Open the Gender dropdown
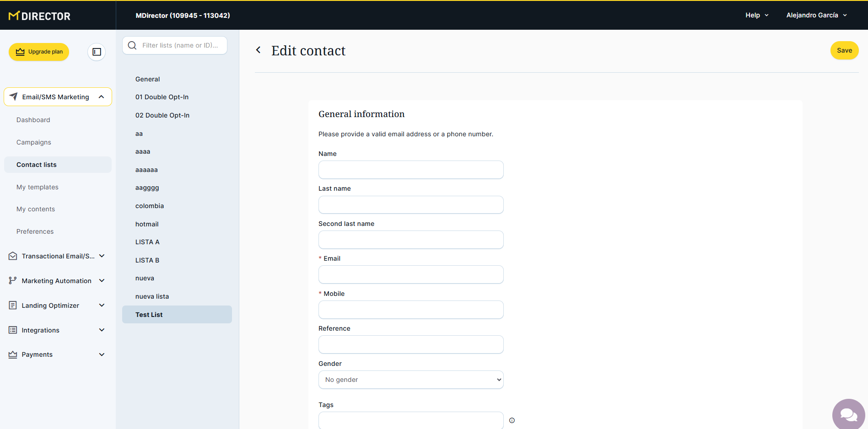The height and width of the screenshot is (429, 868). tap(410, 380)
